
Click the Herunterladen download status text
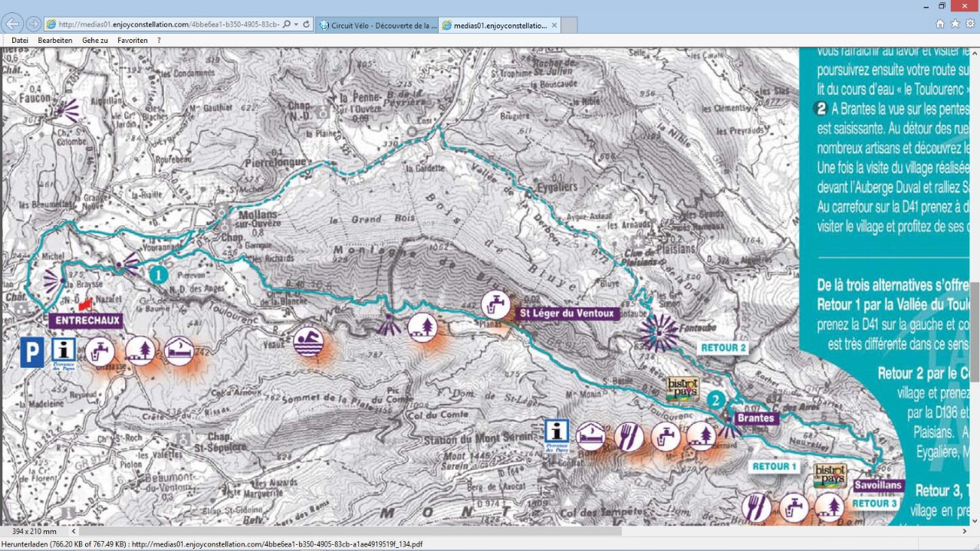tap(213, 545)
